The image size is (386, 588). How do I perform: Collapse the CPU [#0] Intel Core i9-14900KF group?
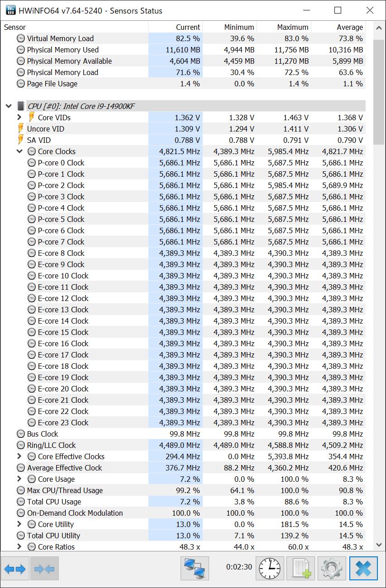click(8, 106)
